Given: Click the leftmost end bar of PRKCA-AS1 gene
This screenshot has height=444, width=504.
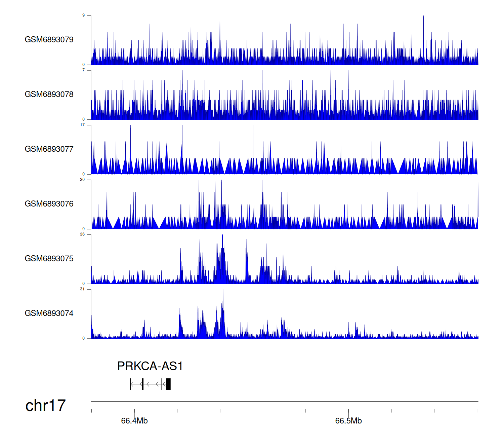Looking at the screenshot, I should [131, 384].
